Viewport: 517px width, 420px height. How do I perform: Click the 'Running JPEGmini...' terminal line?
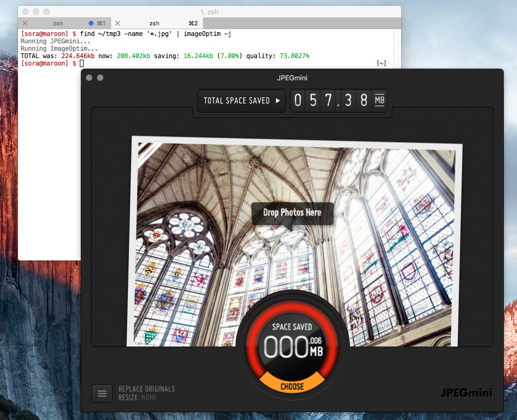coord(56,41)
